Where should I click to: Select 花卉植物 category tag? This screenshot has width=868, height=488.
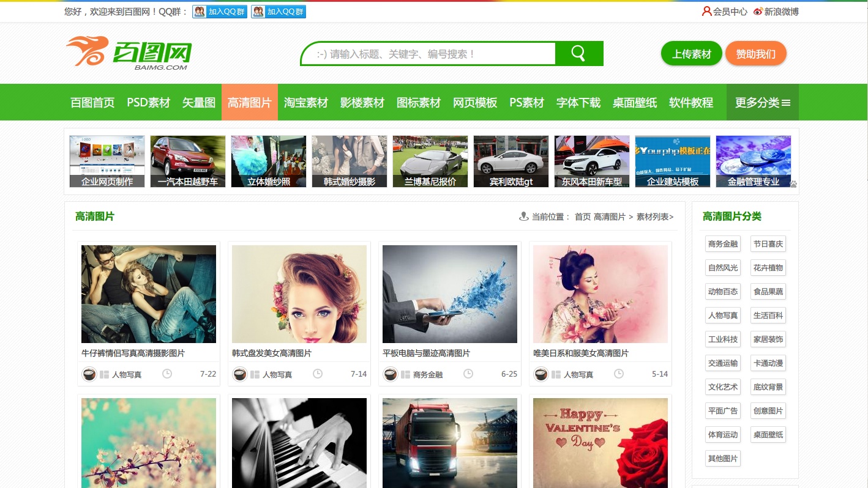tap(768, 268)
